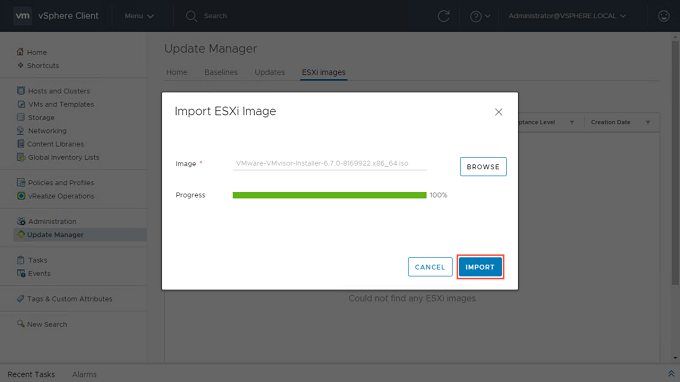Click the smiley feedback icon
Screen dimensions: 680x382
click(x=664, y=16)
